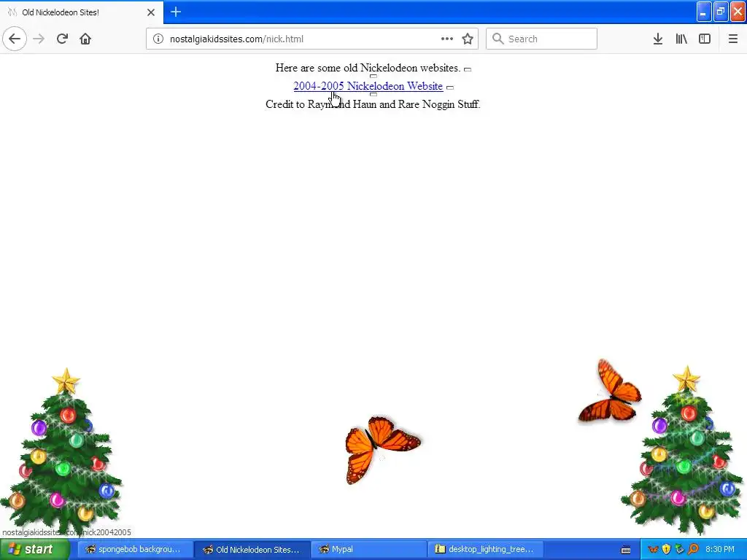Click the on-screen keyboard taskbar icon
This screenshot has width=747, height=560.
(x=626, y=550)
